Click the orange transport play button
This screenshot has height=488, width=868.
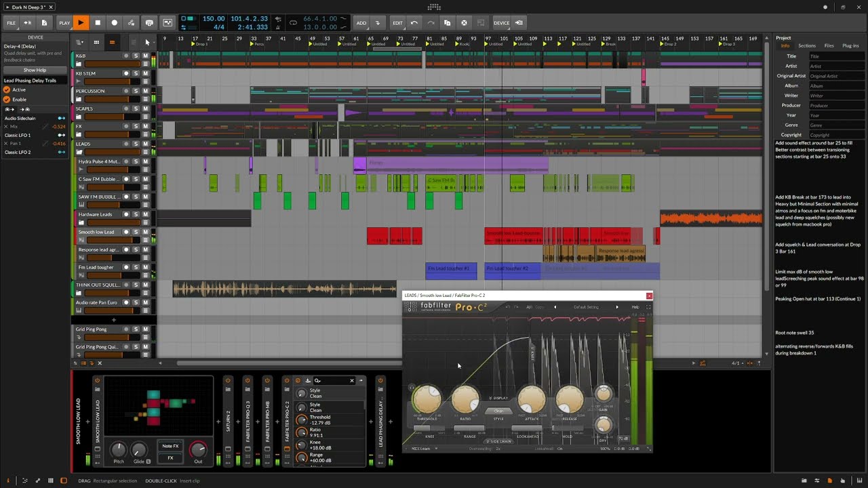point(81,22)
